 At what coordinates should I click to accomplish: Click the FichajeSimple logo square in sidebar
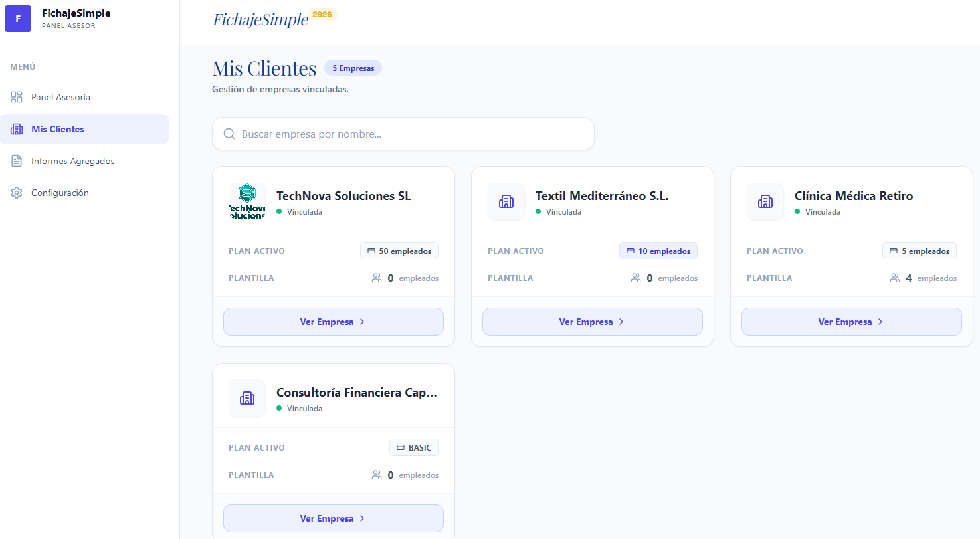[17, 19]
